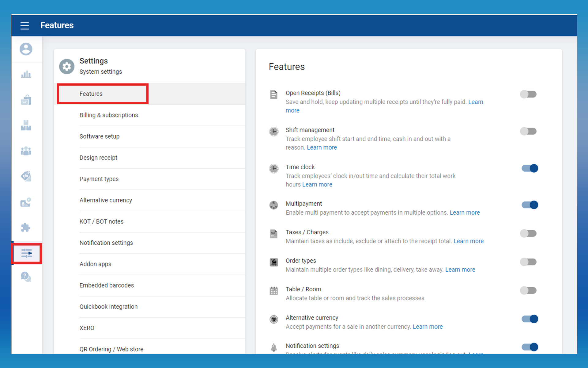Enable the Table / Room toggle
This screenshot has height=368, width=588.
click(x=528, y=290)
